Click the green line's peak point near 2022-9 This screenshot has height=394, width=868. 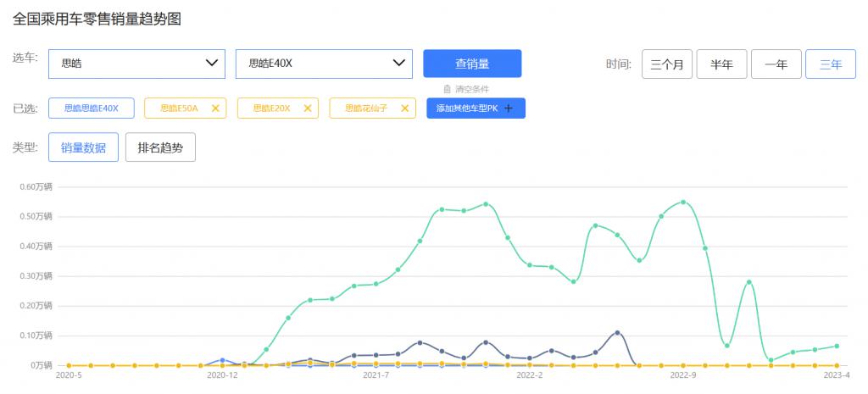[x=683, y=203]
